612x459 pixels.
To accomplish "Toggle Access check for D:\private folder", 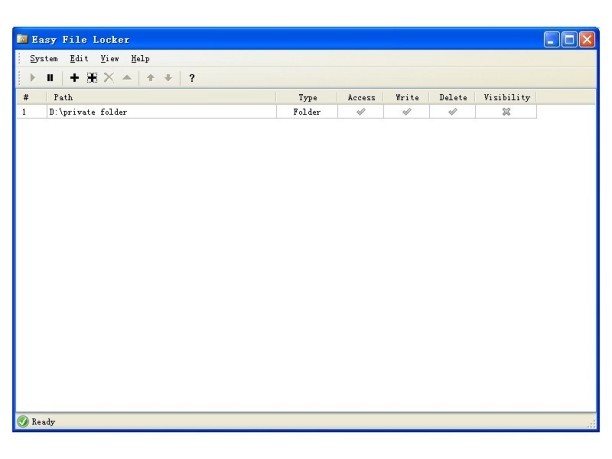I will pyautogui.click(x=361, y=112).
